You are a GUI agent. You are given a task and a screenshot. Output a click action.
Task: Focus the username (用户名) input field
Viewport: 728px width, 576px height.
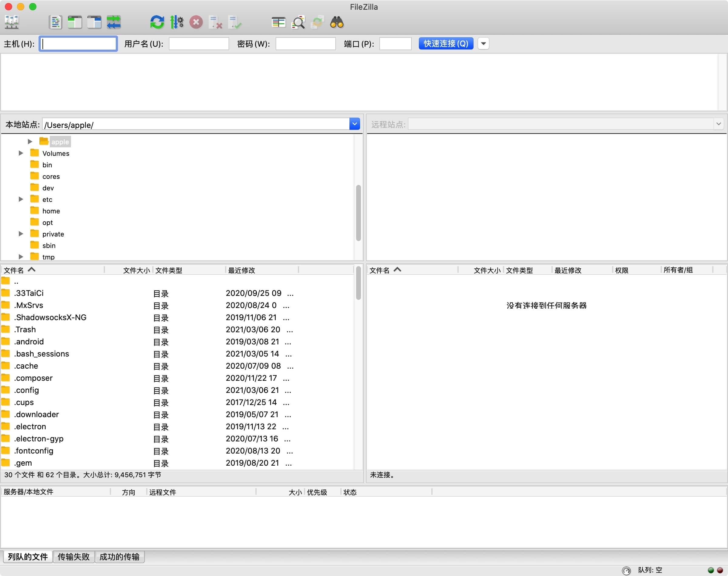(x=199, y=44)
